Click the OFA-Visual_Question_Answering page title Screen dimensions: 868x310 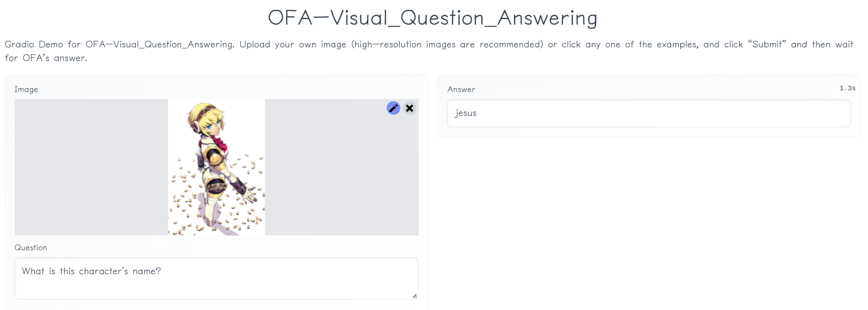(x=433, y=18)
